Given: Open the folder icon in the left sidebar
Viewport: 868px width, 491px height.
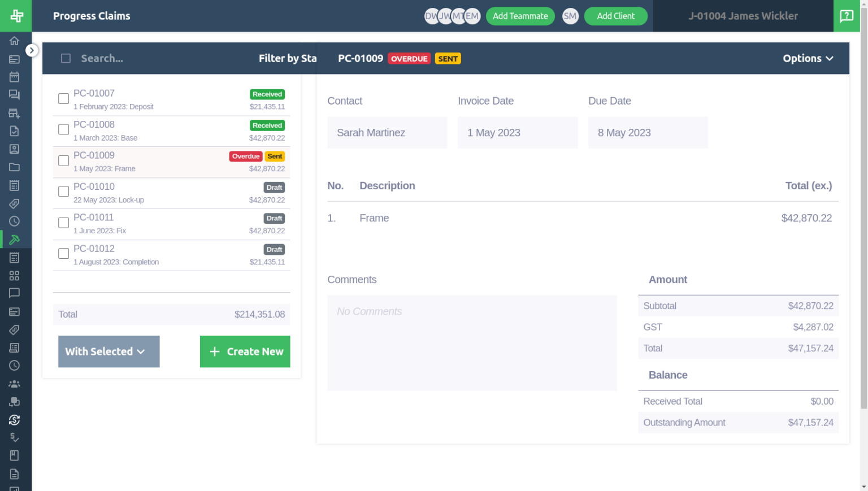Looking at the screenshot, I should click(14, 167).
